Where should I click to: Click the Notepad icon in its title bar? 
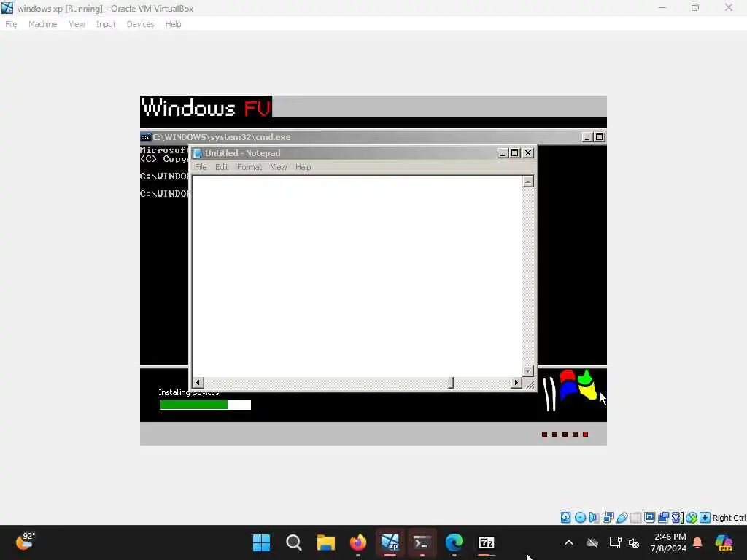tap(197, 153)
